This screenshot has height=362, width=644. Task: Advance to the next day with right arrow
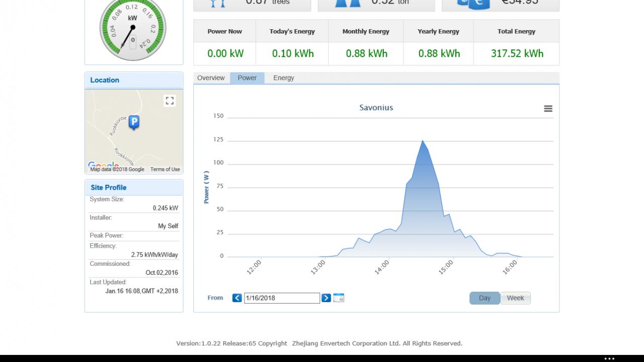coord(326,298)
